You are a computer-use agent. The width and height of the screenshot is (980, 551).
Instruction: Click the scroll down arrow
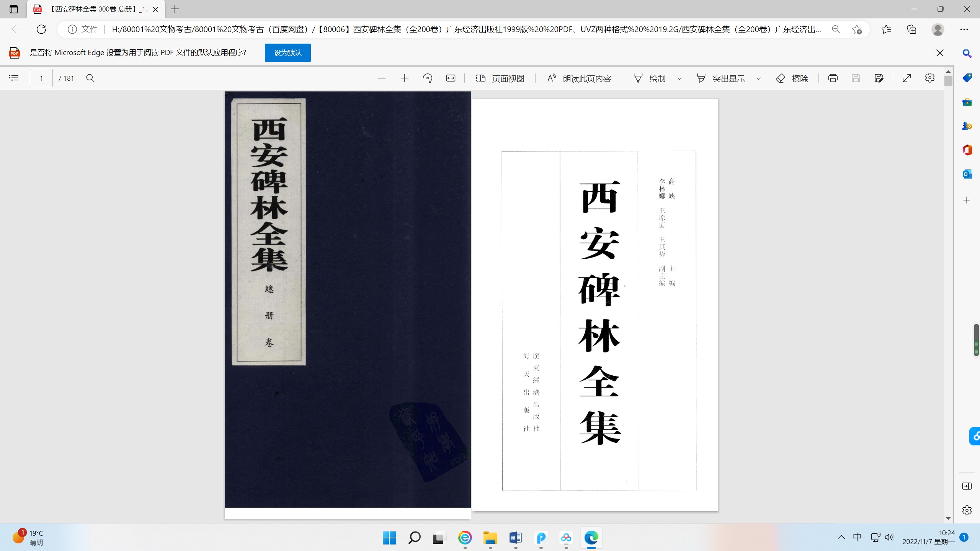point(948,518)
